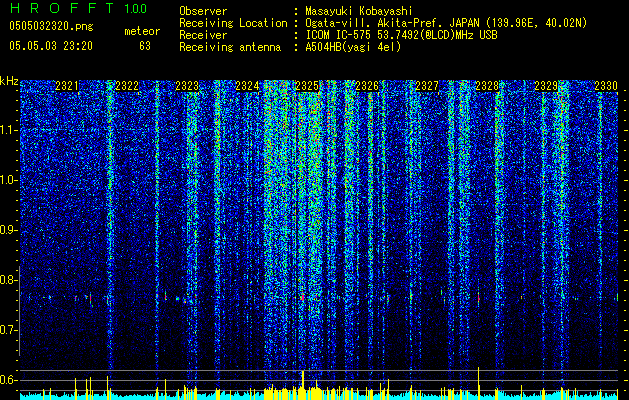Select filename 0505032320.png
The height and width of the screenshot is (400, 629).
pos(51,26)
